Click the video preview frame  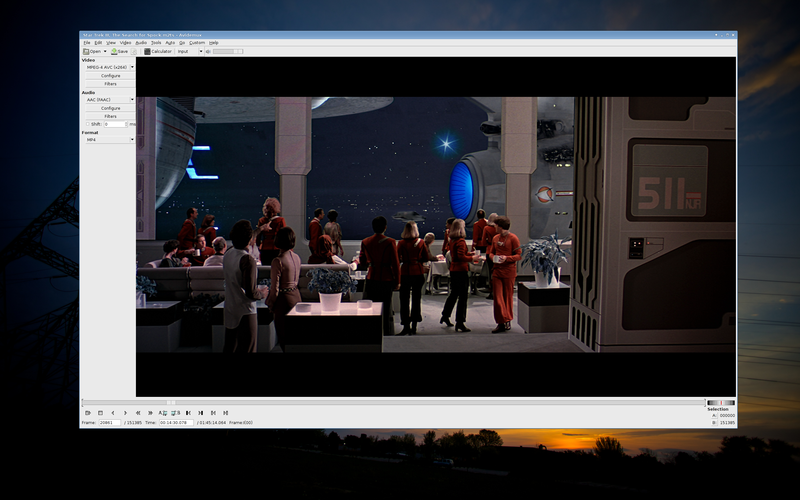click(x=436, y=227)
